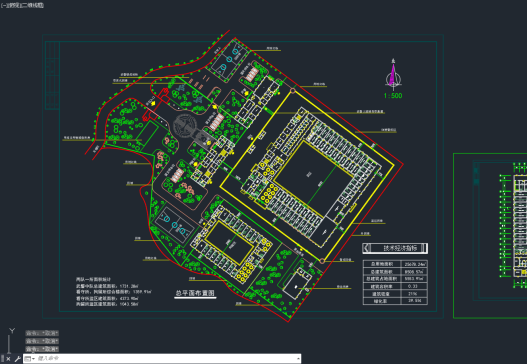Select the 两队一所面积统计 heading text
The image size is (527, 364).
tap(93, 279)
